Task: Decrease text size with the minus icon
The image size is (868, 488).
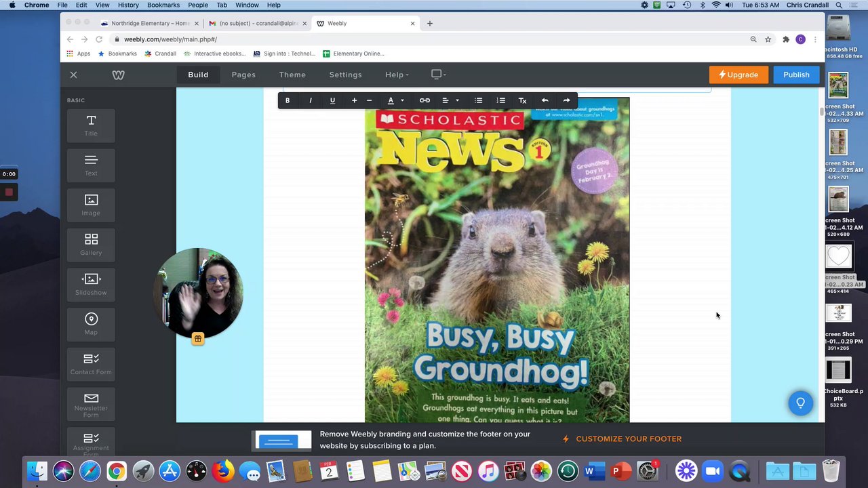Action: click(369, 100)
